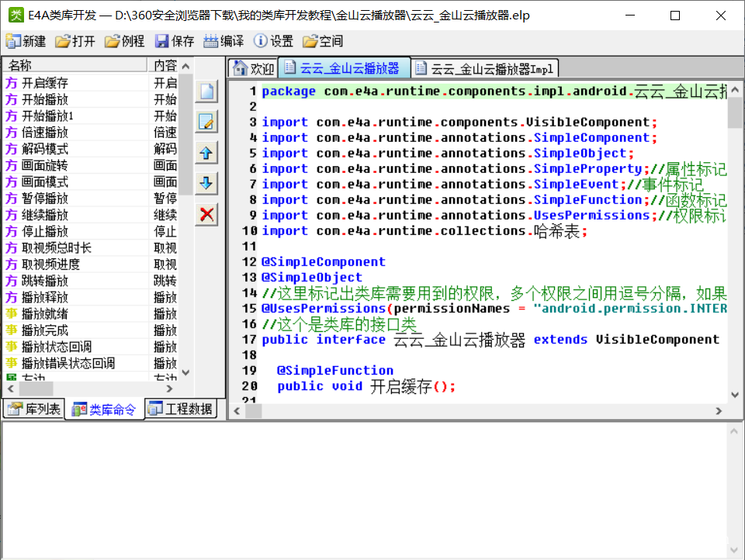Screen dimensions: 745x560
Task: Open 设置 settings from the toolbar
Action: [273, 41]
